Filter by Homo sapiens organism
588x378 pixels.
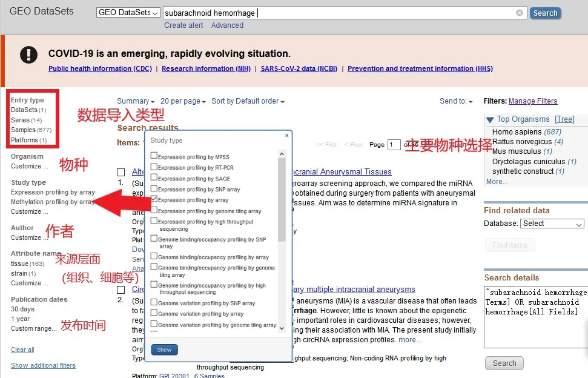coord(517,131)
